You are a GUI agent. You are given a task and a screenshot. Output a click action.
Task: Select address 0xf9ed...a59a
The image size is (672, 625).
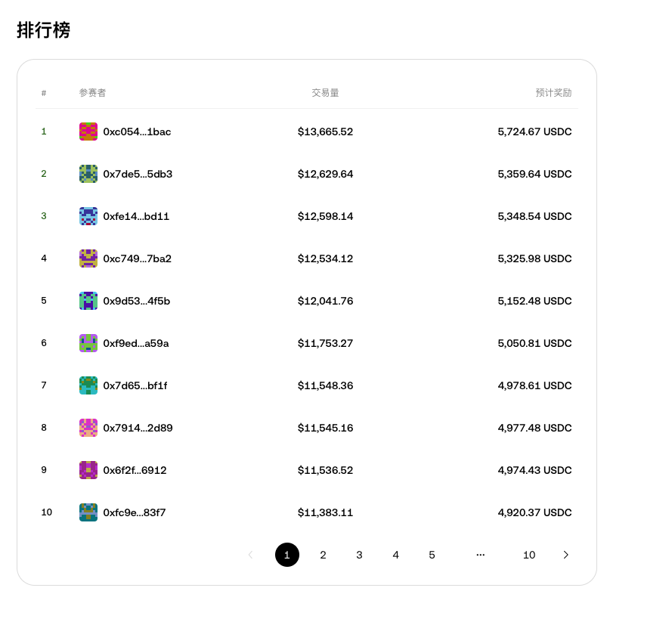click(x=136, y=343)
